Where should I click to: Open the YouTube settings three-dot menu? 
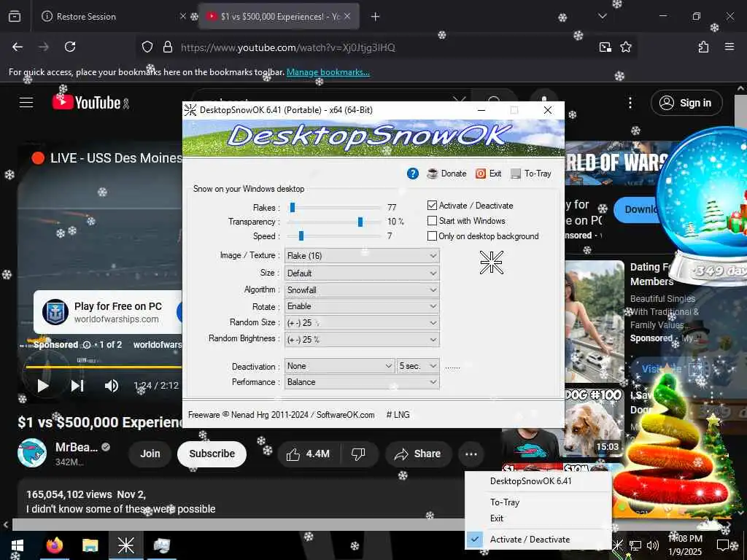pyautogui.click(x=630, y=103)
